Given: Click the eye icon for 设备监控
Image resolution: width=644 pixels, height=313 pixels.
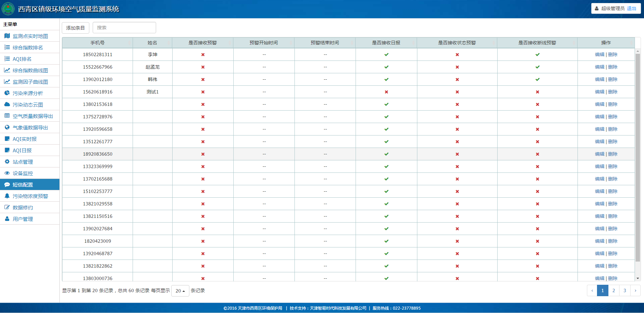Looking at the screenshot, I should click(7, 173).
